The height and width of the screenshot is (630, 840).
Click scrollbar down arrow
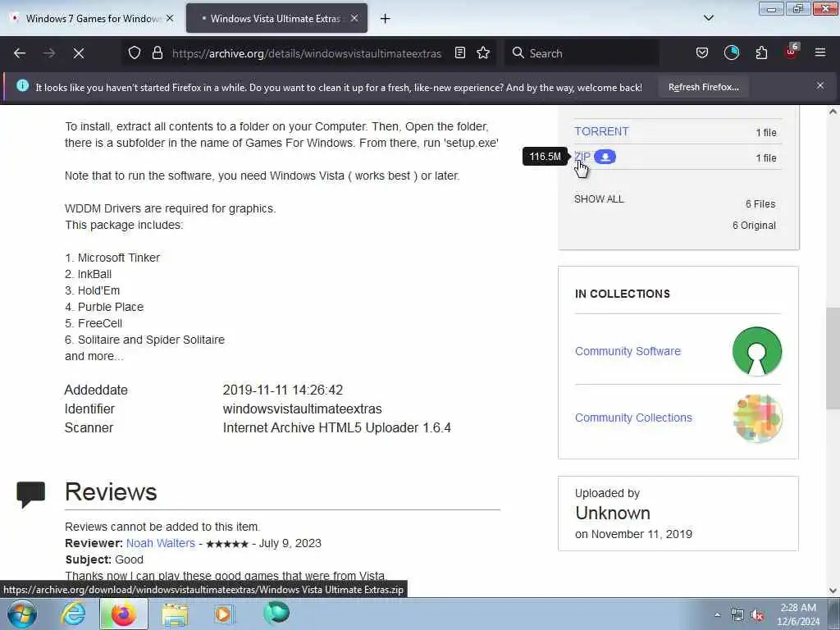[x=833, y=591]
